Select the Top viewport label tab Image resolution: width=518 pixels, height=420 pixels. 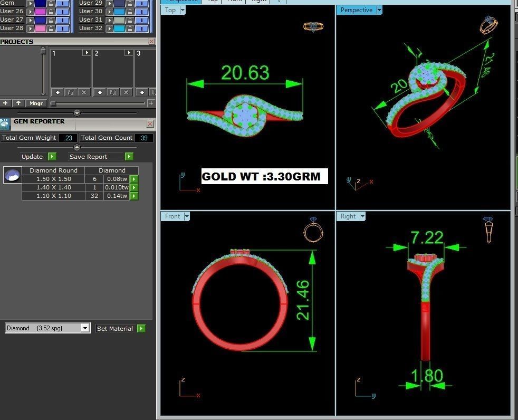point(170,10)
